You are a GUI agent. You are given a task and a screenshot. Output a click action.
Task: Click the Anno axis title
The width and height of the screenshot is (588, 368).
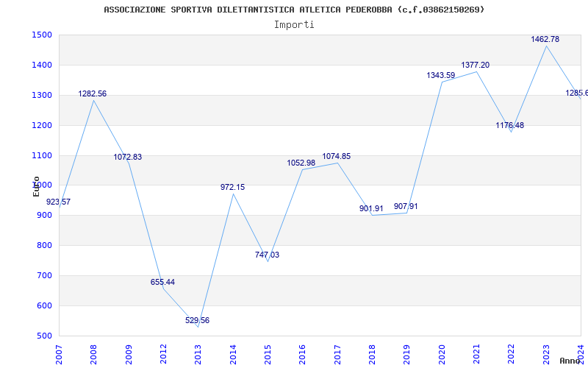[570, 361]
